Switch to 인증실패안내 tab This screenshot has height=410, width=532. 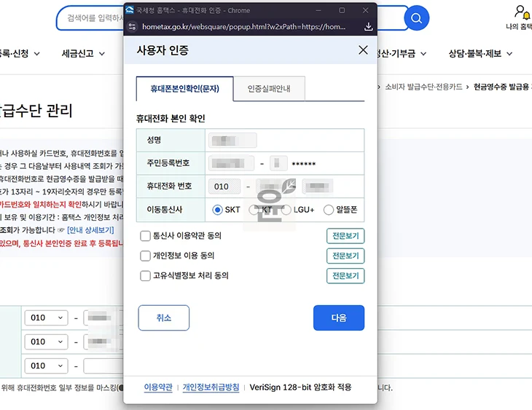tap(269, 89)
